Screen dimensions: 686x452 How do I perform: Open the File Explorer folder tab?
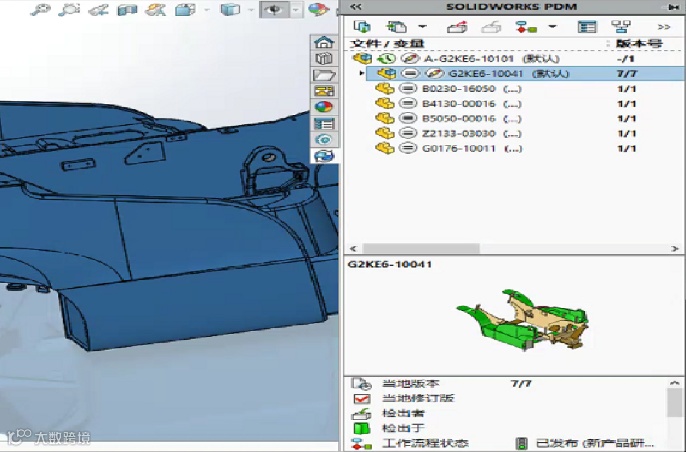tap(324, 75)
